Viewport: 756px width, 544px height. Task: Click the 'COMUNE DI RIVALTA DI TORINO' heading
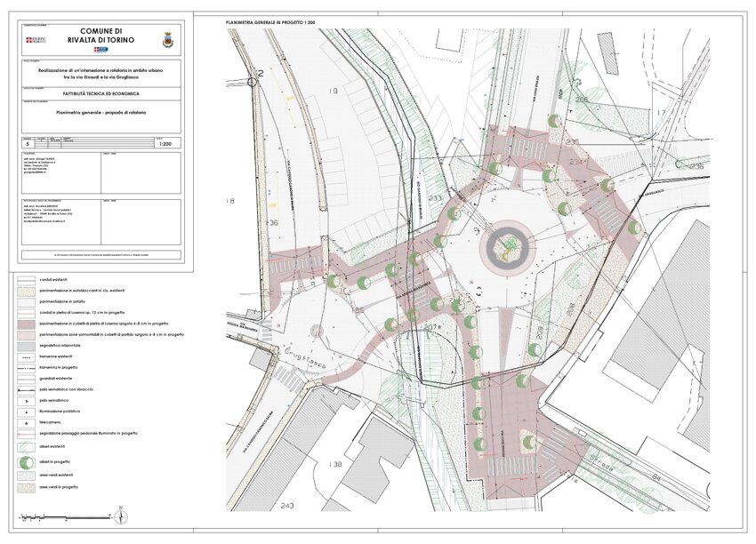pos(101,35)
